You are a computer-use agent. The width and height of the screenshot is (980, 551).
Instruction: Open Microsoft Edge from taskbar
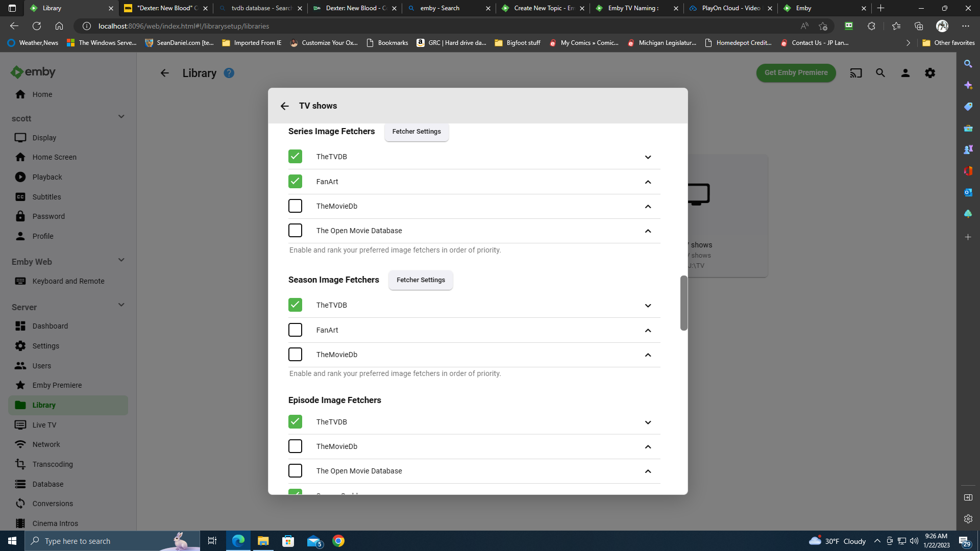coord(238,541)
